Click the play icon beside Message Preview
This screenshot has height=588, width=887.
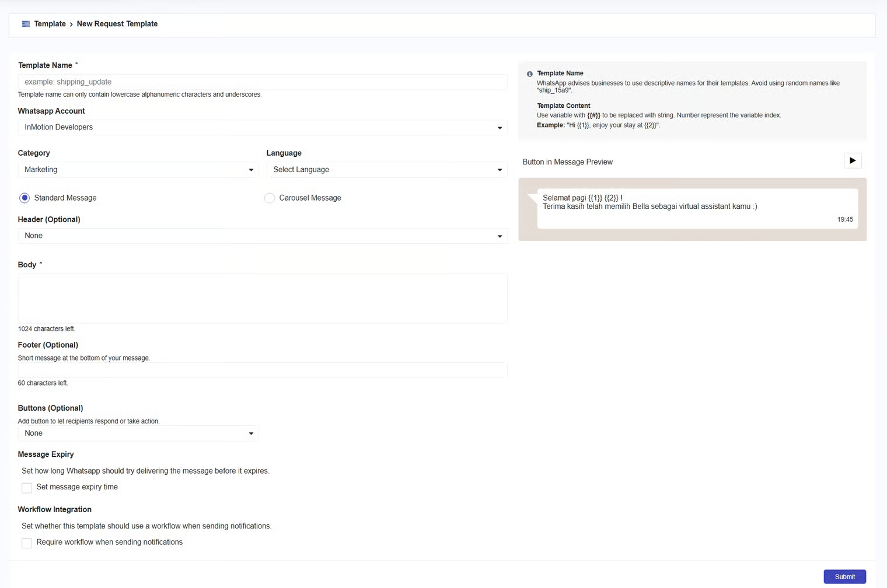(x=853, y=161)
